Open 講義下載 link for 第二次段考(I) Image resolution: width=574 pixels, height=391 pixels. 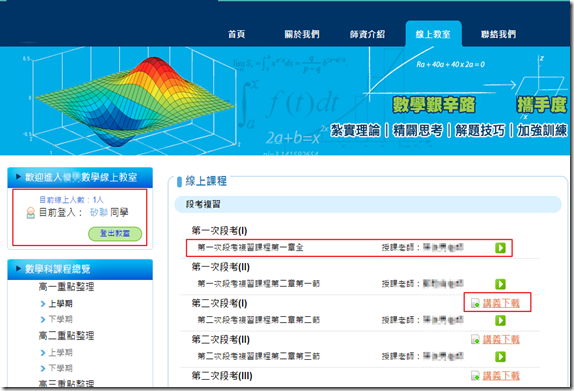point(501,303)
